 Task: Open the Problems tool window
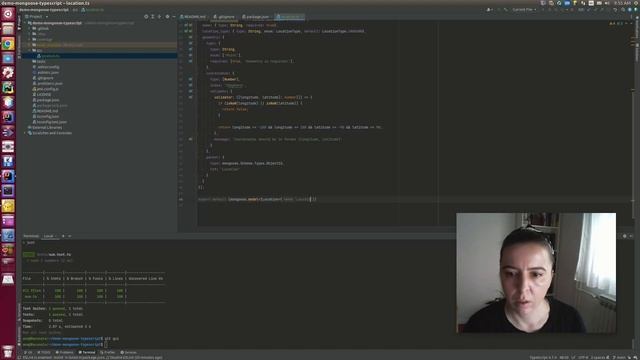[64, 352]
